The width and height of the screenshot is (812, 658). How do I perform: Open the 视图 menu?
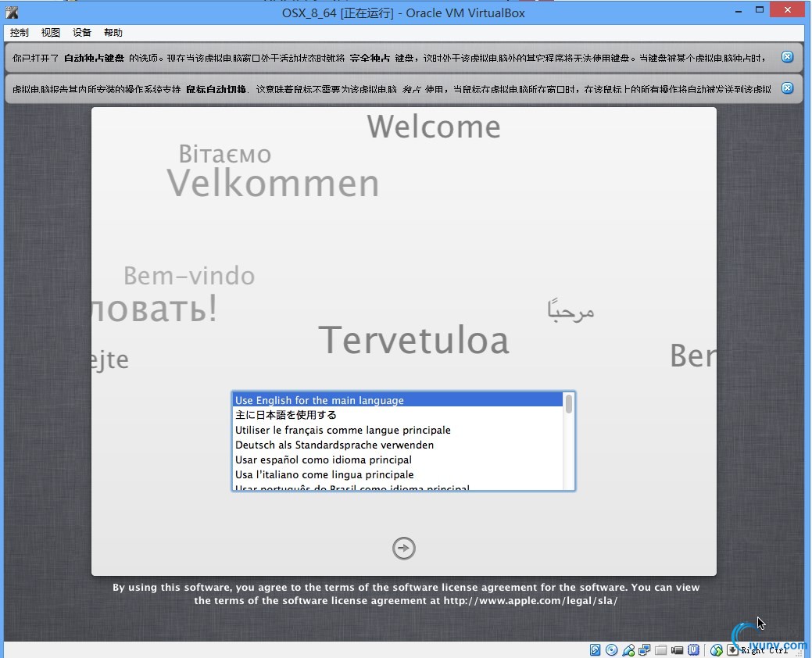50,33
